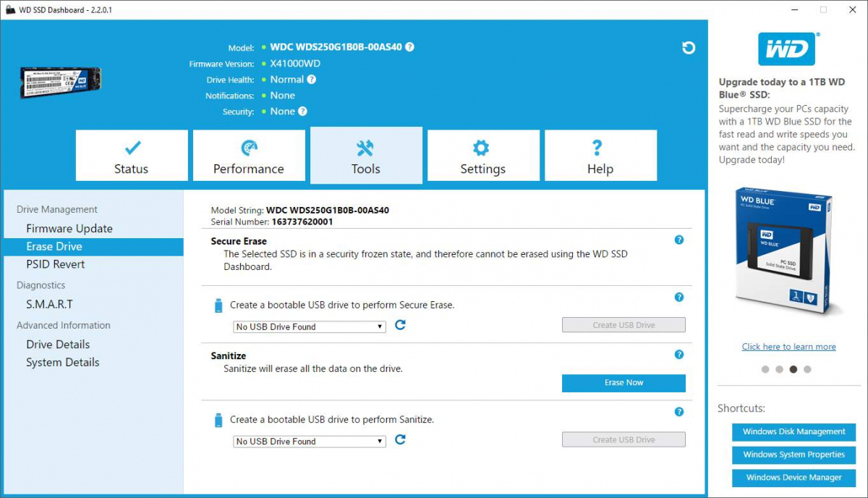The width and height of the screenshot is (868, 498).
Task: Expand Sanitize USB drive dropdown
Action: pyautogui.click(x=310, y=441)
